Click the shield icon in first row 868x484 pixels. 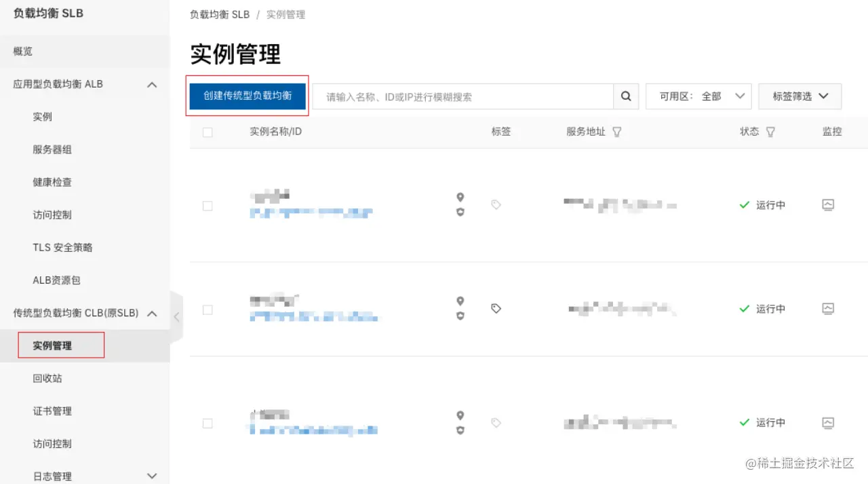point(460,212)
